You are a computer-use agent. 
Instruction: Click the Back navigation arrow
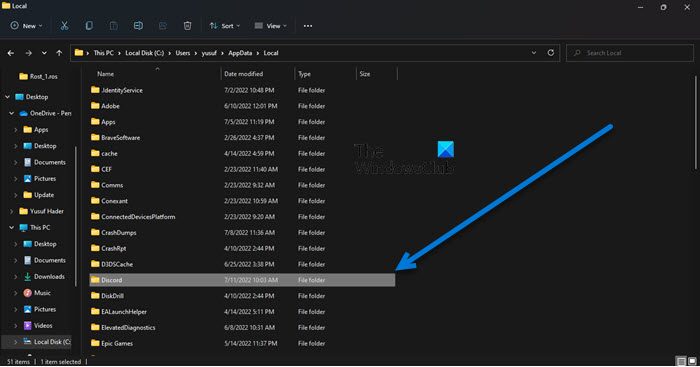11,53
